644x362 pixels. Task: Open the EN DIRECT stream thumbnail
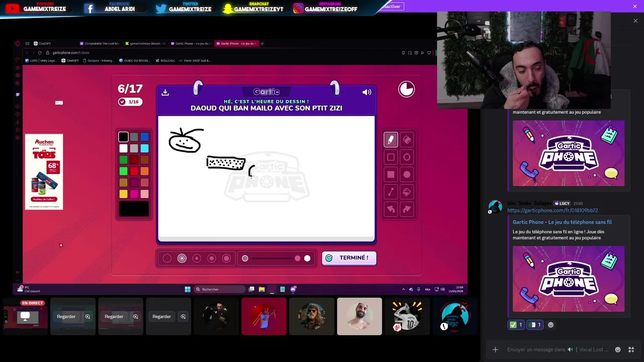pyautogui.click(x=25, y=316)
